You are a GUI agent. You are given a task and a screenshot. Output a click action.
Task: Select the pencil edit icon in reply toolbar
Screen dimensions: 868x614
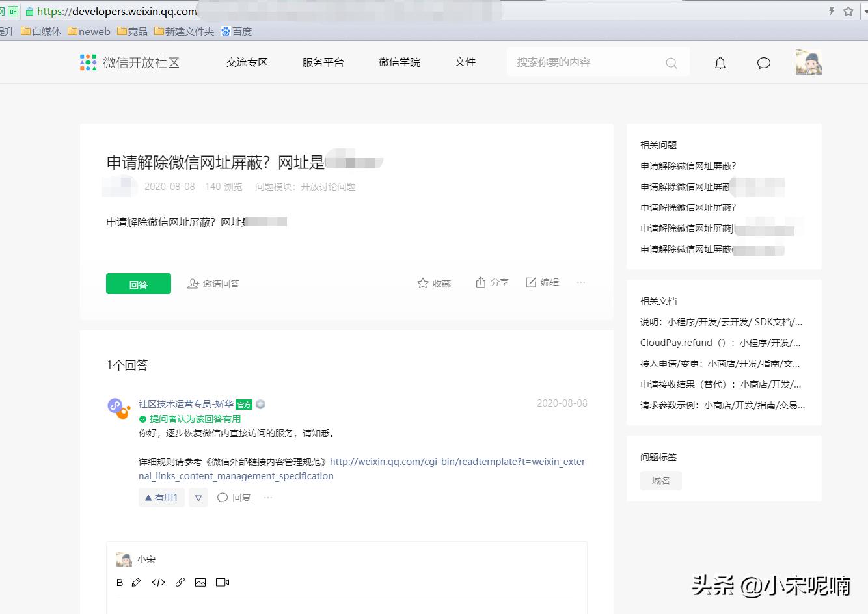point(137,582)
